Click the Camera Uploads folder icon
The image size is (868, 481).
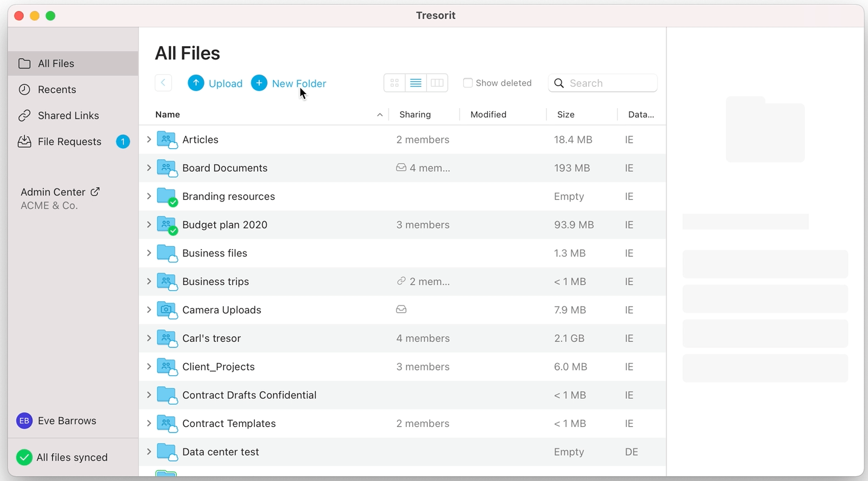166,310
